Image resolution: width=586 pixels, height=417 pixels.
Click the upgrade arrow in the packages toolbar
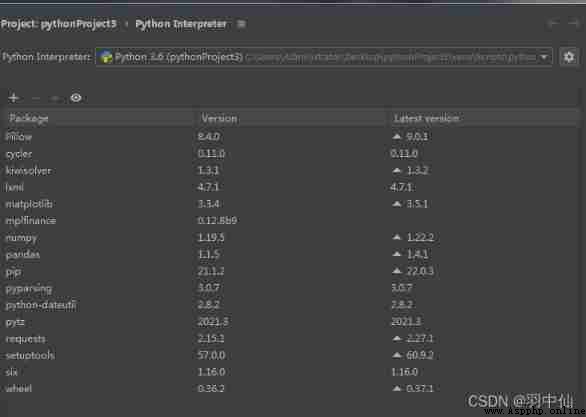(55, 98)
